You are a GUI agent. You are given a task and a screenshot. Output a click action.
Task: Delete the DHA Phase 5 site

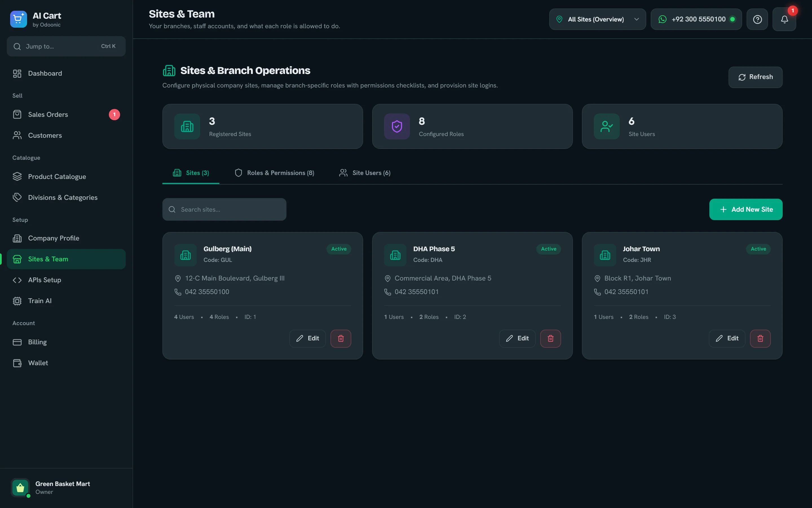[550, 338]
